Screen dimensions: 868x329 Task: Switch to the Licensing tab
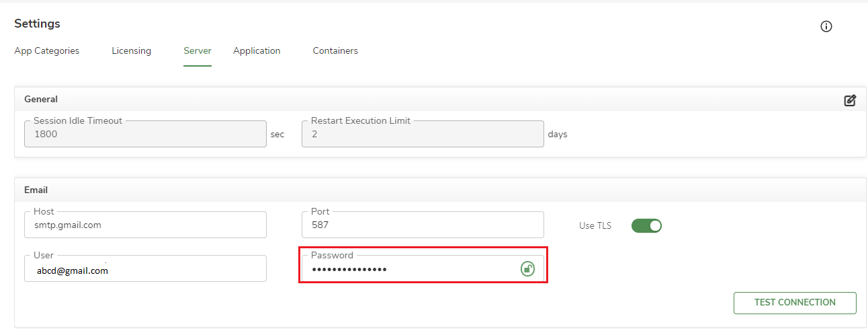click(x=131, y=51)
